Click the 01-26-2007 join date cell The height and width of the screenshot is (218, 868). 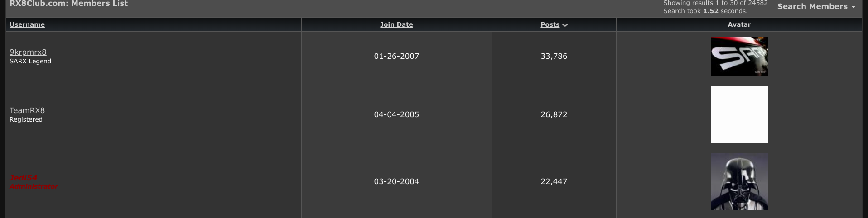(x=396, y=56)
